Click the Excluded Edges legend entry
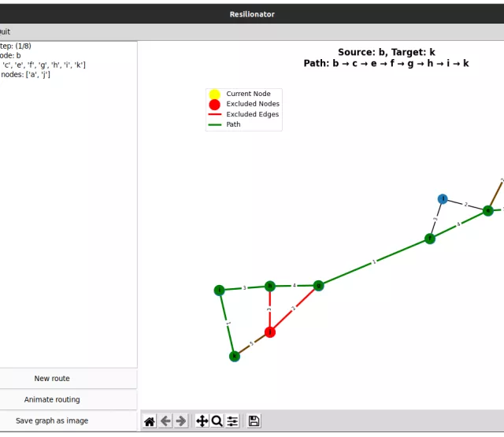Image resolution: width=504 pixels, height=437 pixels. pos(252,114)
